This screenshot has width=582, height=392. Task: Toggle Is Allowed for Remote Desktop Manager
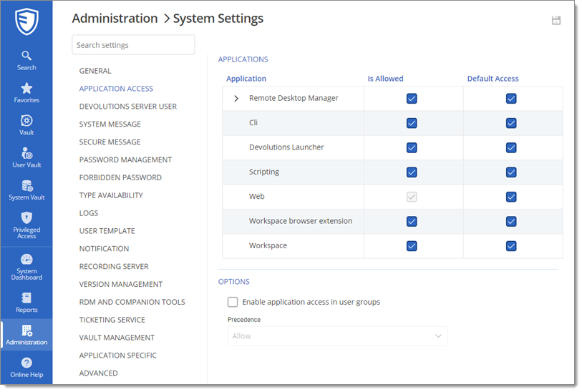412,99
